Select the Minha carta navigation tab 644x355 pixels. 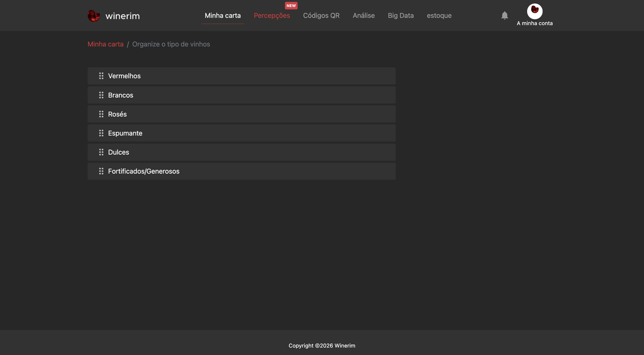pyautogui.click(x=223, y=15)
